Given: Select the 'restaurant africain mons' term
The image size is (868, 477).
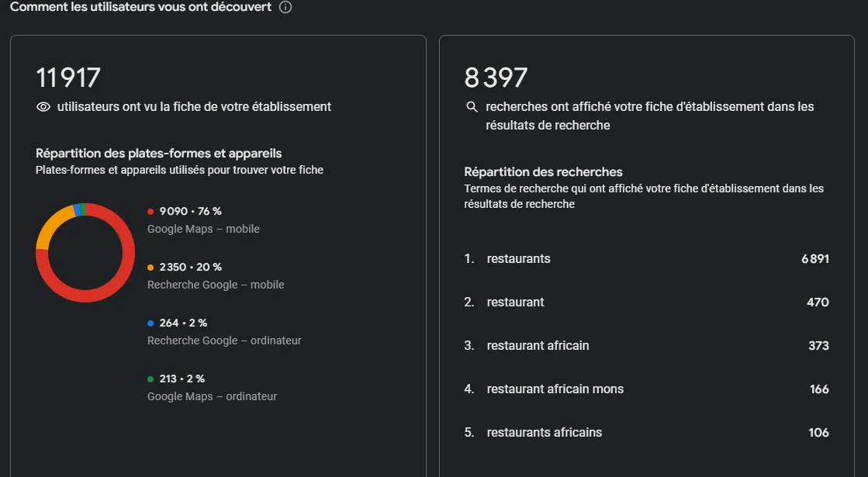Looking at the screenshot, I should pyautogui.click(x=647, y=389).
